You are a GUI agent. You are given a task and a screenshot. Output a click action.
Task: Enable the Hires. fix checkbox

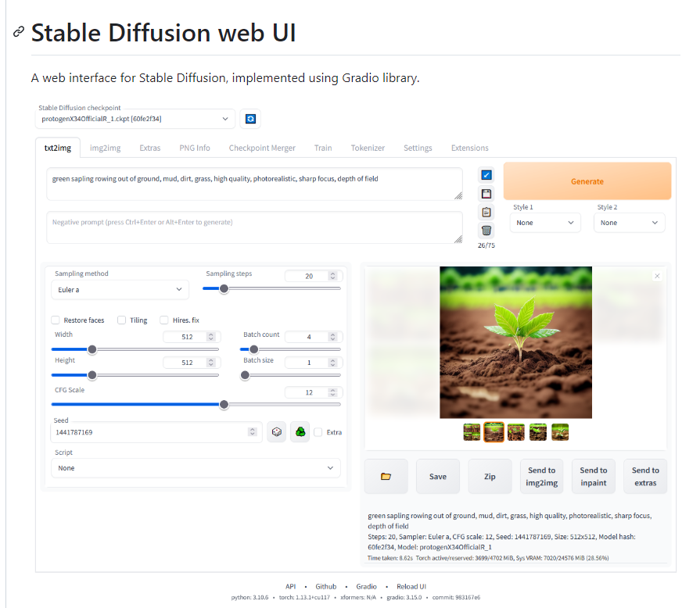[x=164, y=320]
